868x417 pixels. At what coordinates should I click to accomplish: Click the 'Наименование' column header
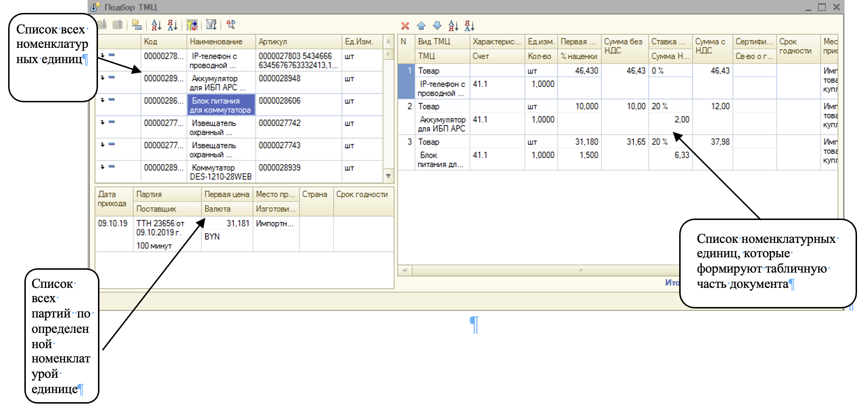pos(216,42)
